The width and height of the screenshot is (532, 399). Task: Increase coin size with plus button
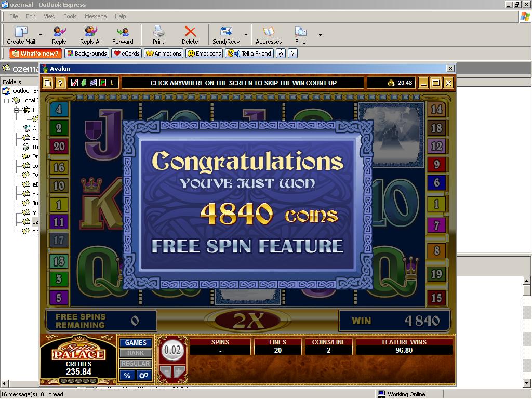point(179,371)
